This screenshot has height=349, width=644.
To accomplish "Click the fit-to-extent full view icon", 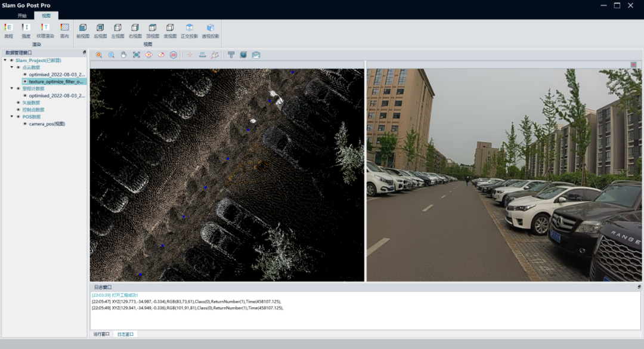I will pyautogui.click(x=137, y=55).
